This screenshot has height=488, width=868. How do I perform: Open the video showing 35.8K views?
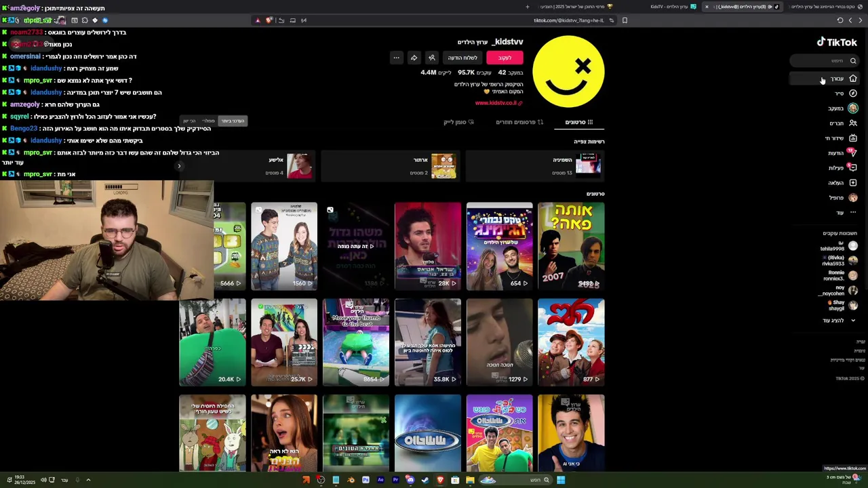coord(427,342)
